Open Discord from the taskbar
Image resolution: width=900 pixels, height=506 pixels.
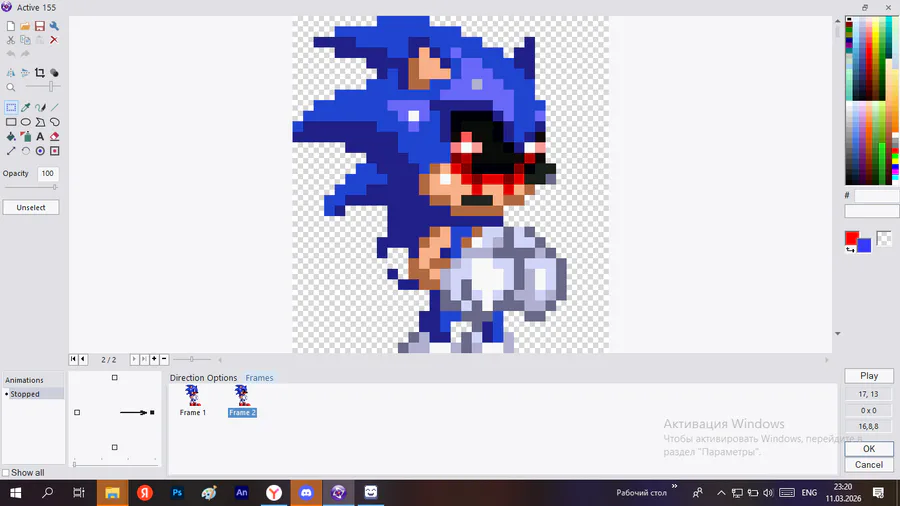tap(306, 493)
